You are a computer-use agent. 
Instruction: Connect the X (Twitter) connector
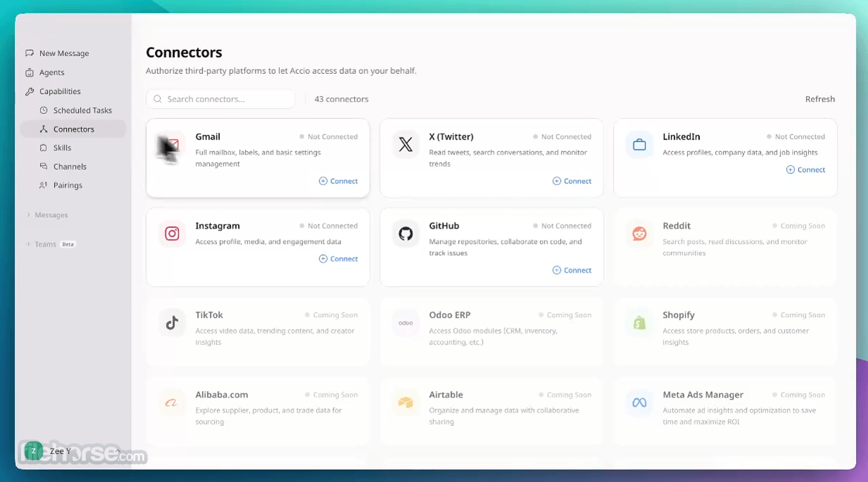572,181
